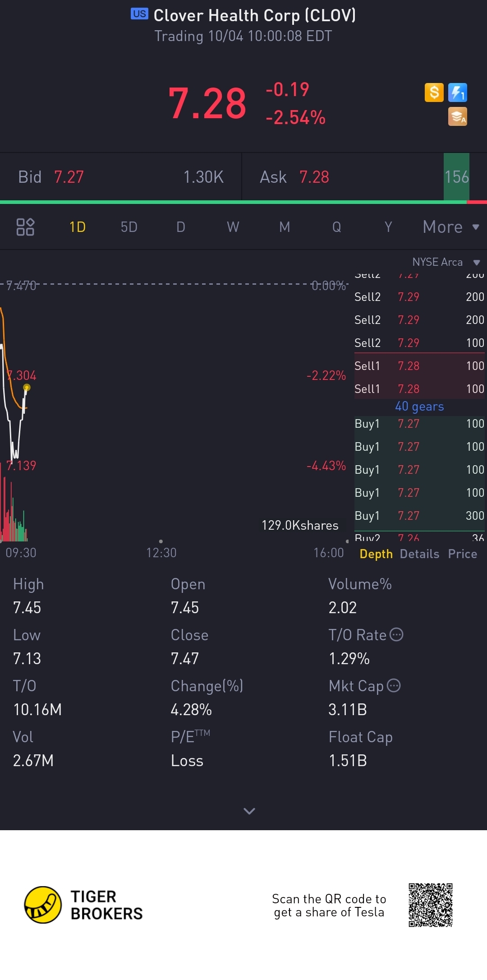Tap the Sell2 7.29 row with 100
This screenshot has width=487, height=980.
coord(419,343)
